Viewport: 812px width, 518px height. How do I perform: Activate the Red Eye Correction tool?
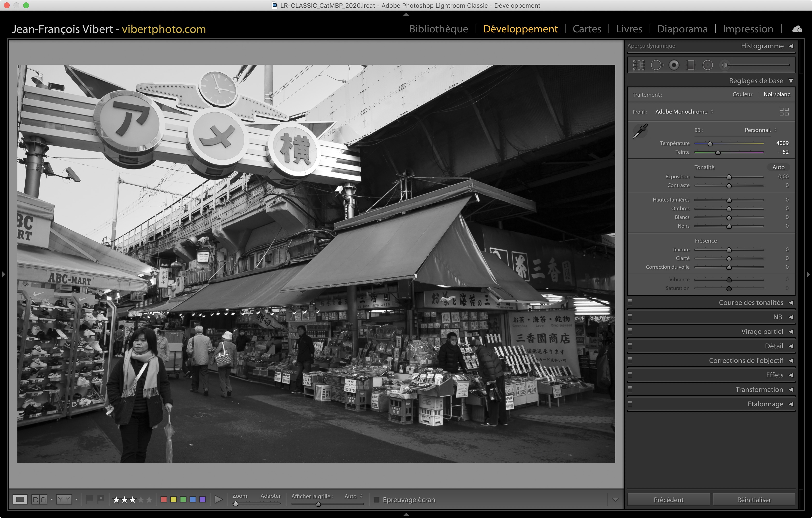(674, 65)
